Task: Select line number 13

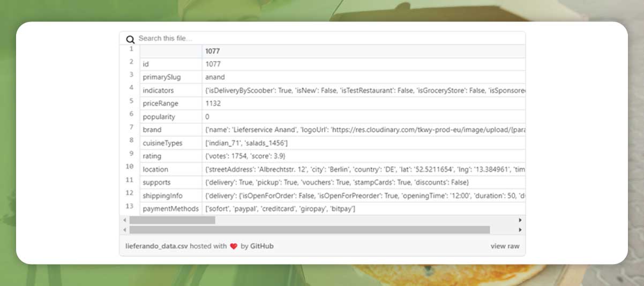Action: [x=131, y=206]
